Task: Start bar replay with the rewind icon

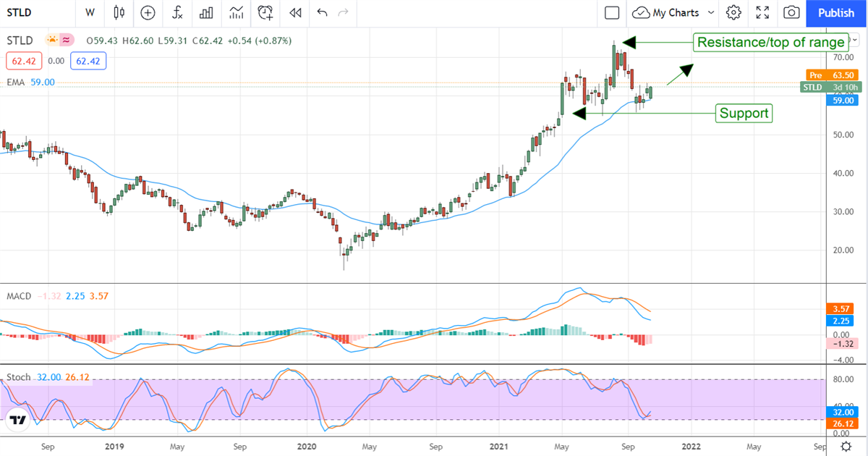Action: (x=294, y=12)
